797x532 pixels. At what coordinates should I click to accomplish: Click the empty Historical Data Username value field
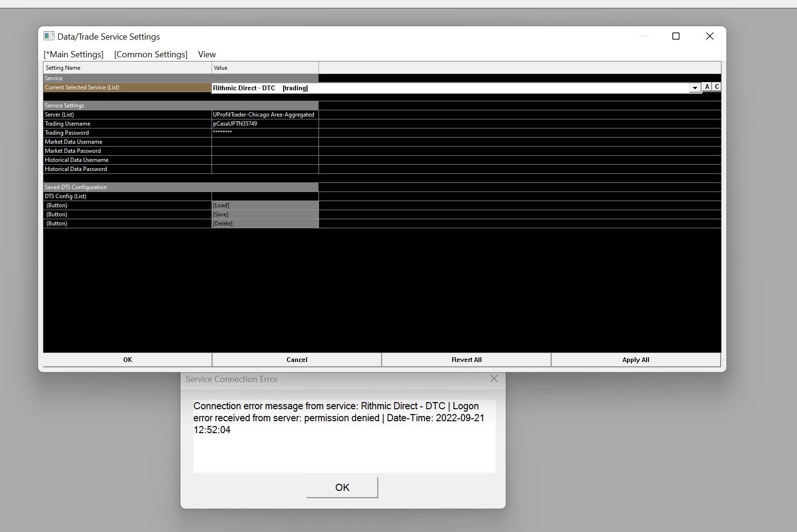tap(265, 160)
